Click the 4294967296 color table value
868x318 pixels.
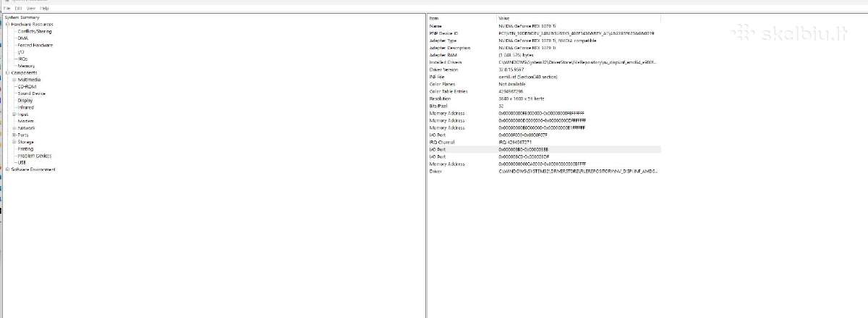tap(511, 91)
